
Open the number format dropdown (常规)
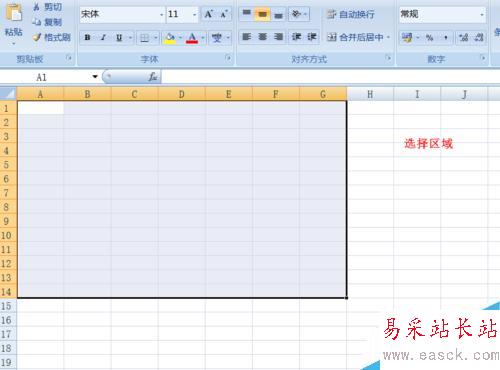[482, 15]
